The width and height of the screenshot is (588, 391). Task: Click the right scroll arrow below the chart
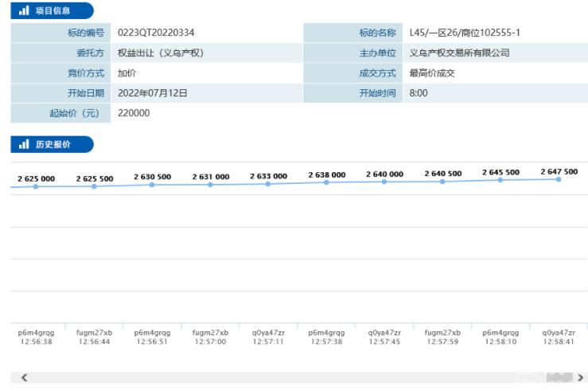(x=580, y=377)
